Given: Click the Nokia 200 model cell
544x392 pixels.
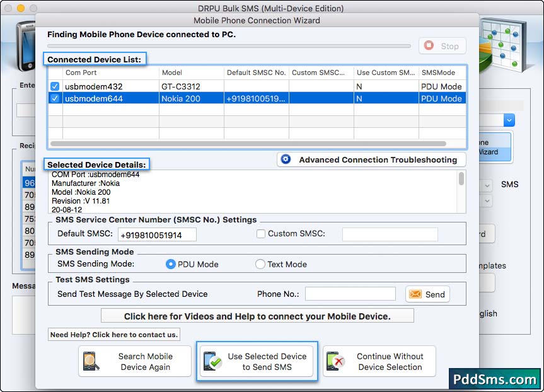Looking at the screenshot, I should click(x=192, y=98).
